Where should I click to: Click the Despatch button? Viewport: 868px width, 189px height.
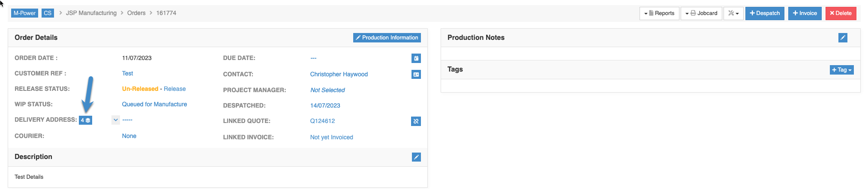(x=765, y=13)
